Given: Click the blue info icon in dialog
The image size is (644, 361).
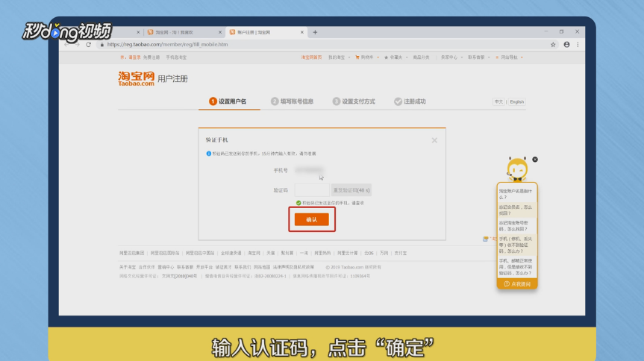Looking at the screenshot, I should [x=209, y=154].
